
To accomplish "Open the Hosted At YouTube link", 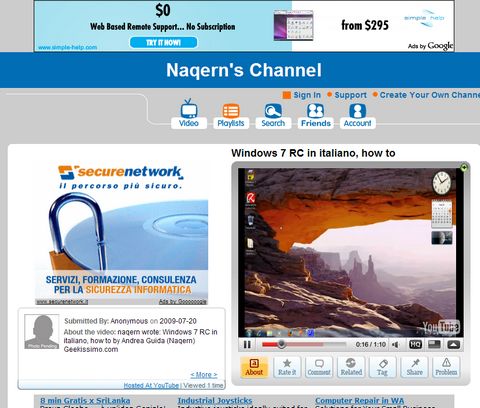I will coord(151,385).
